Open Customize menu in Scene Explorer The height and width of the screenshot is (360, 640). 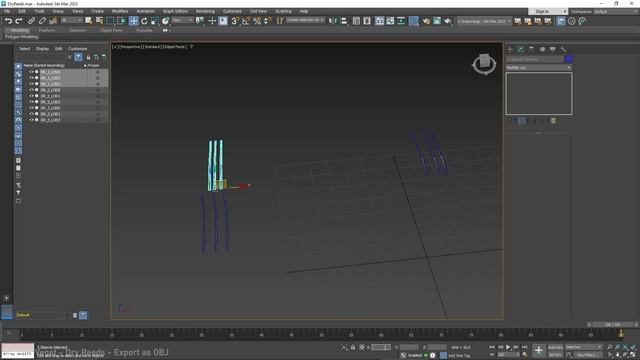(x=78, y=49)
